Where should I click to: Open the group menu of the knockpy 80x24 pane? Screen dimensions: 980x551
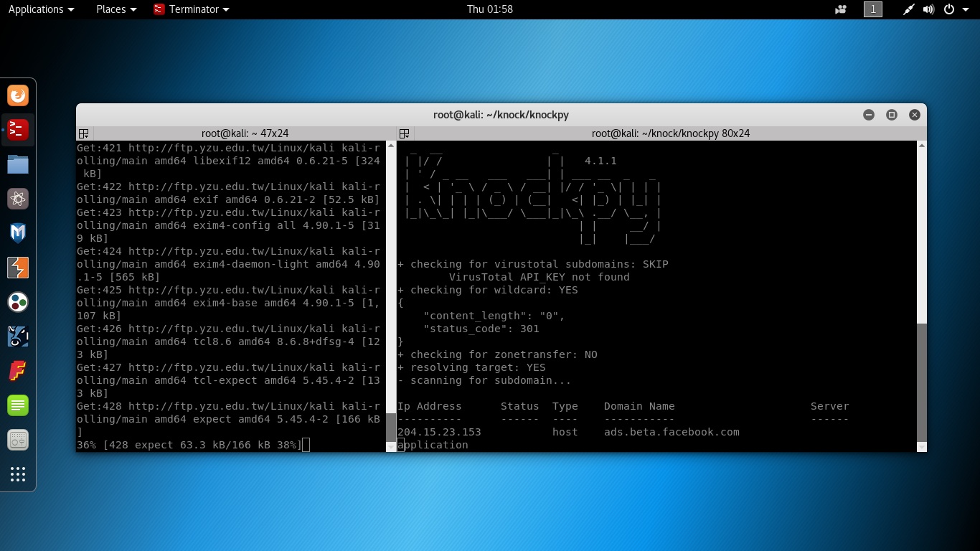405,133
